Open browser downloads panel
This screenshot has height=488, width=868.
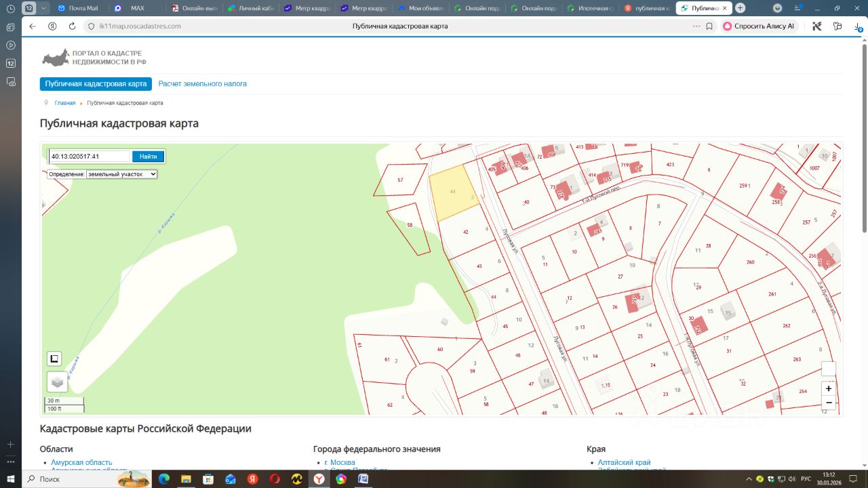[859, 26]
